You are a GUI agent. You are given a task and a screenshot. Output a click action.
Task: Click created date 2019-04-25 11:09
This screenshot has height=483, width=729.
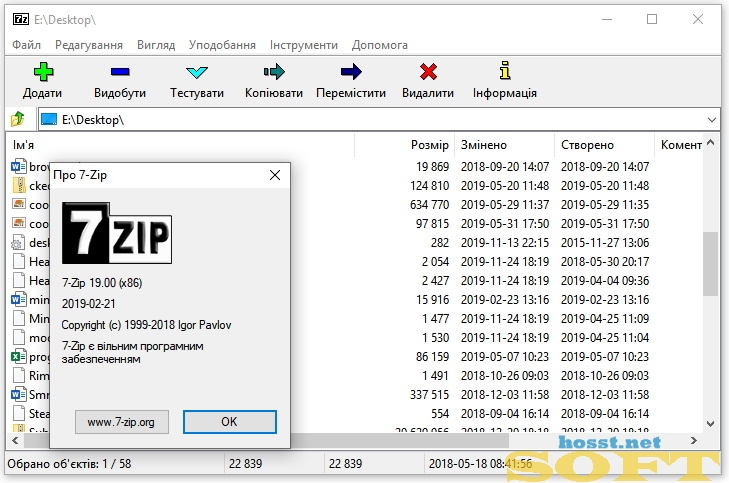605,319
